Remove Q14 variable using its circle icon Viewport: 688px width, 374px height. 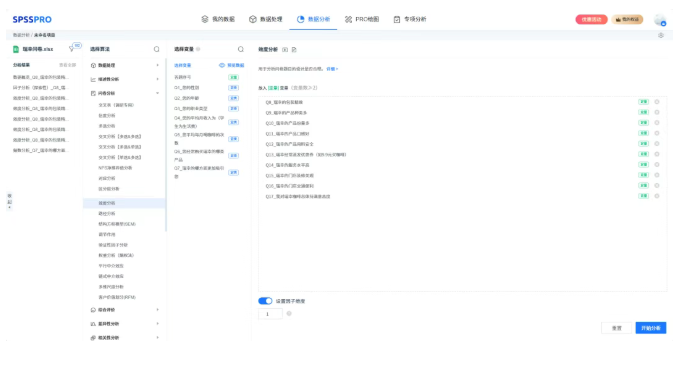[x=657, y=165]
